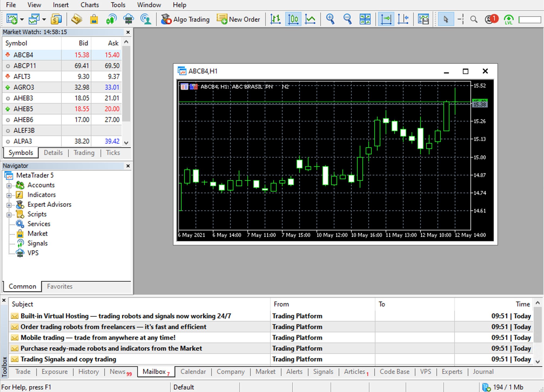Select the crosshair tool
The height and width of the screenshot is (392, 544).
[x=461, y=19]
